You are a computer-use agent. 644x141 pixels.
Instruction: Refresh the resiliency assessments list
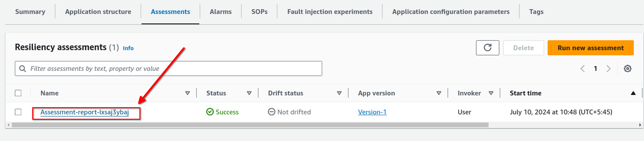(x=487, y=48)
